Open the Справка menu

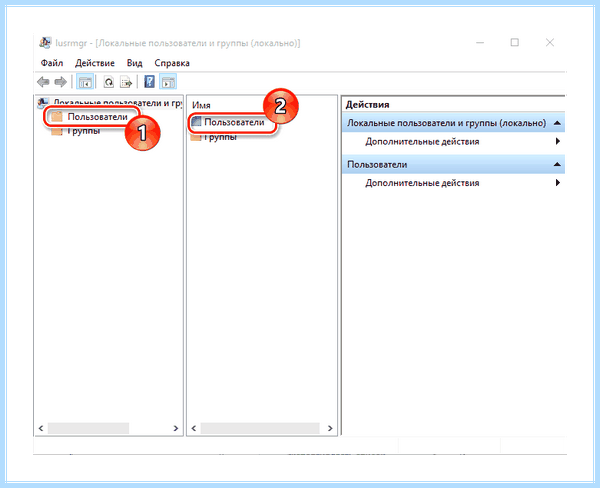click(172, 63)
